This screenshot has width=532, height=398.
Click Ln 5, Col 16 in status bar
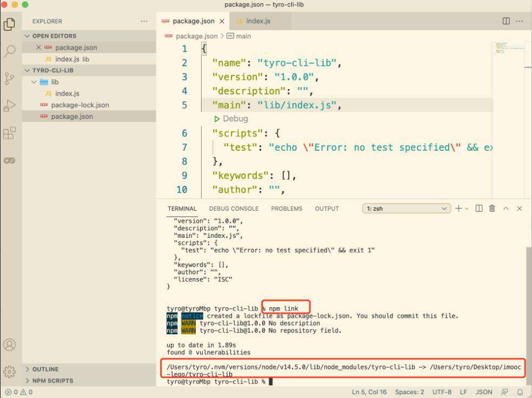[x=369, y=392]
